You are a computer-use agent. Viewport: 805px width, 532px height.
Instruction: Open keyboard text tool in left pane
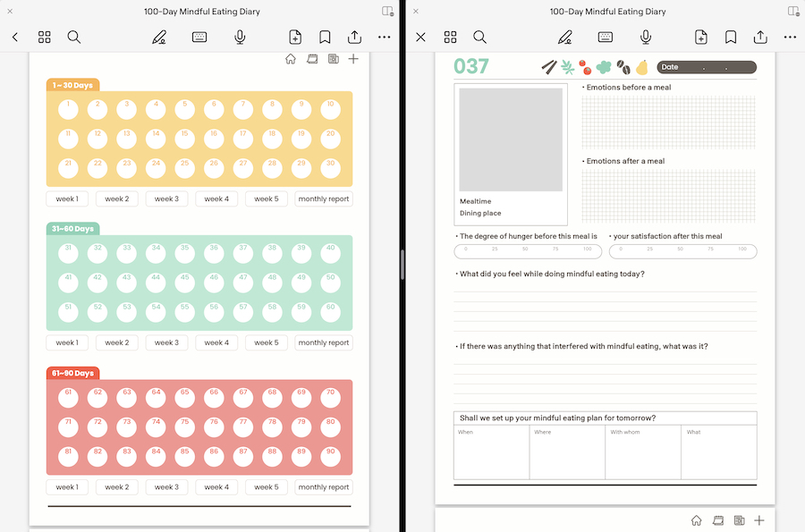click(199, 37)
